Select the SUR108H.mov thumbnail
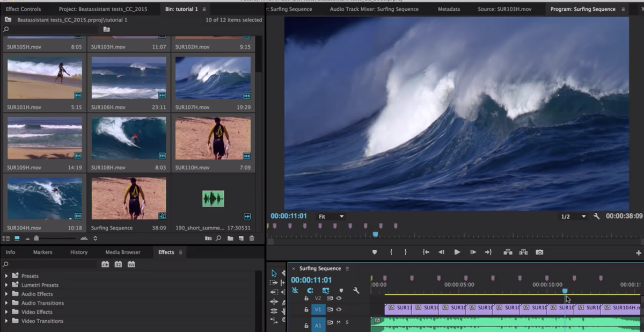 pyautogui.click(x=129, y=139)
